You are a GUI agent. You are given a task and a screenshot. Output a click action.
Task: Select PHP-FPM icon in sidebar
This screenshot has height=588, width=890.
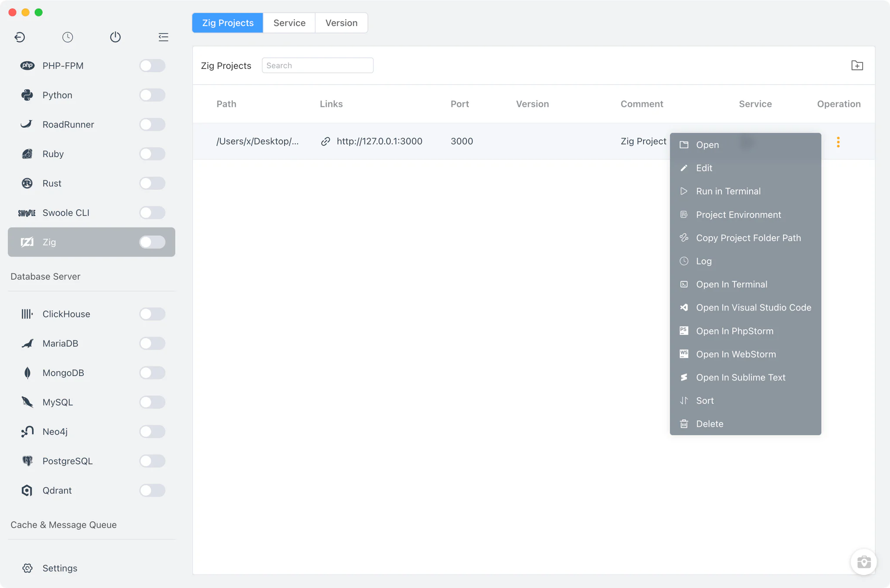[27, 66]
